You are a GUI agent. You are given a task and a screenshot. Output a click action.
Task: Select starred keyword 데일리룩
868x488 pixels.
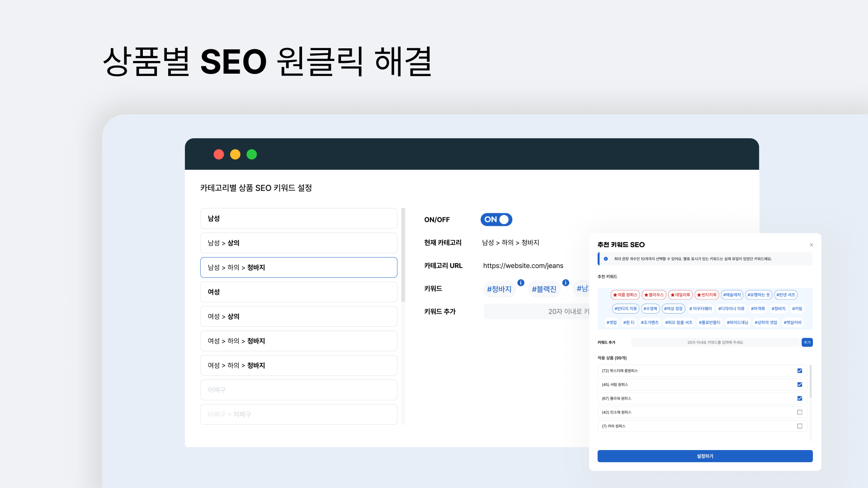(680, 295)
